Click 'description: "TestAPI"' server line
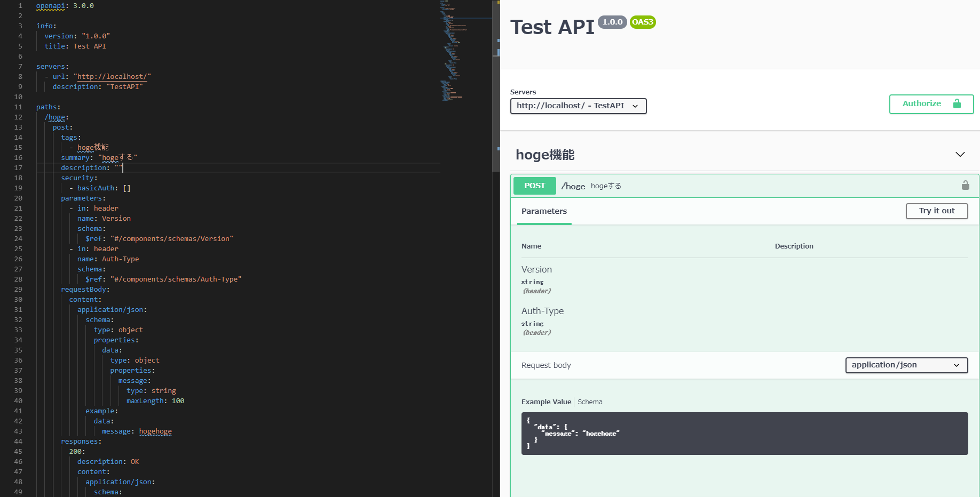The image size is (980, 497). coord(98,87)
